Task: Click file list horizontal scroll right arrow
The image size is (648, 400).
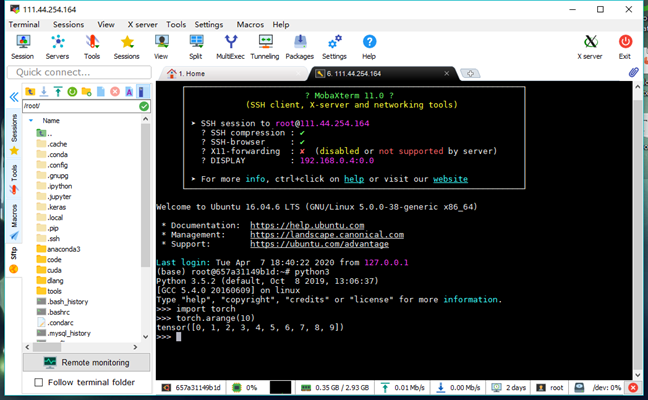Action: 135,347
